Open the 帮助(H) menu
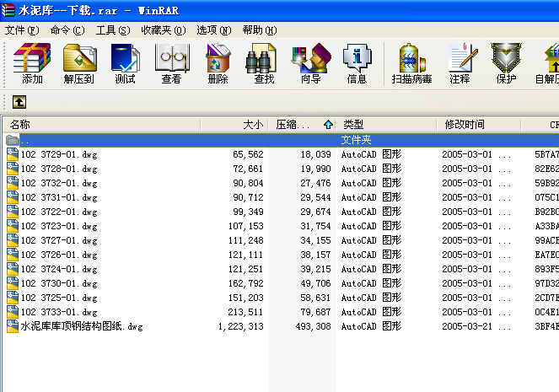This screenshot has width=559, height=392. point(260,30)
